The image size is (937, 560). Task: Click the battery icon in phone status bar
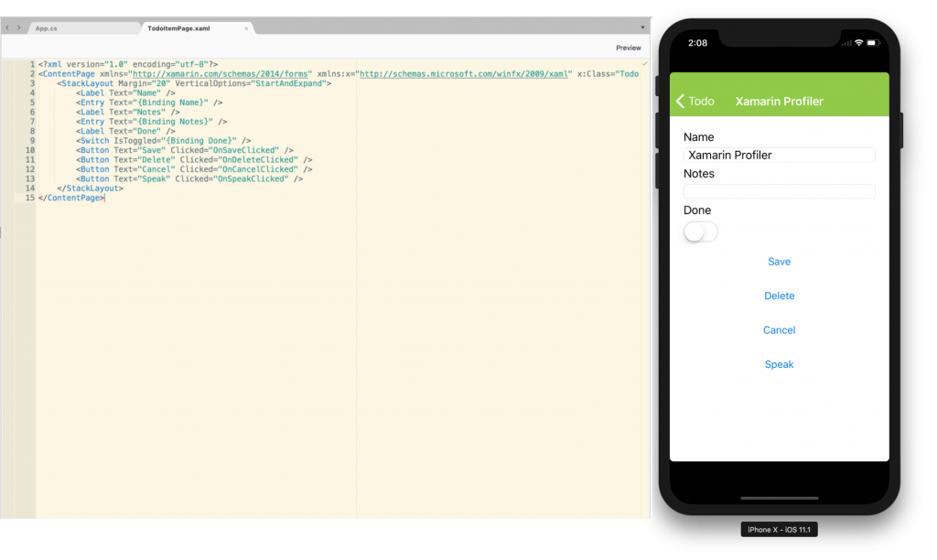pyautogui.click(x=872, y=43)
